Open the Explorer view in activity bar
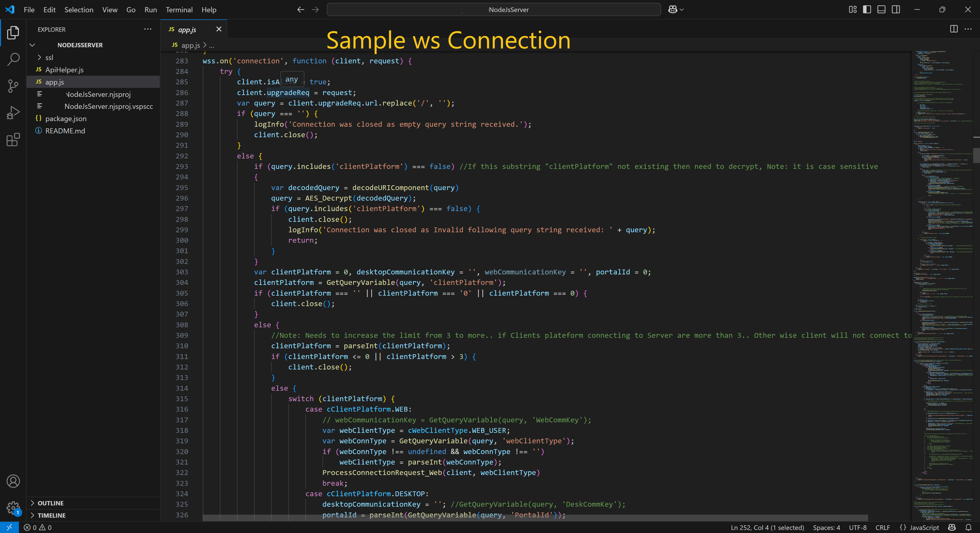The height and width of the screenshot is (533, 980). coord(13,33)
